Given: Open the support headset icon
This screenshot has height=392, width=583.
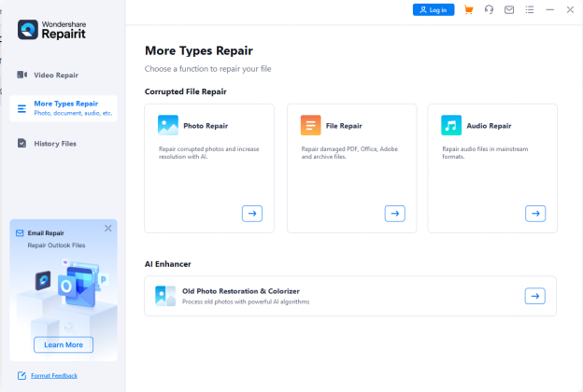Looking at the screenshot, I should point(489,9).
